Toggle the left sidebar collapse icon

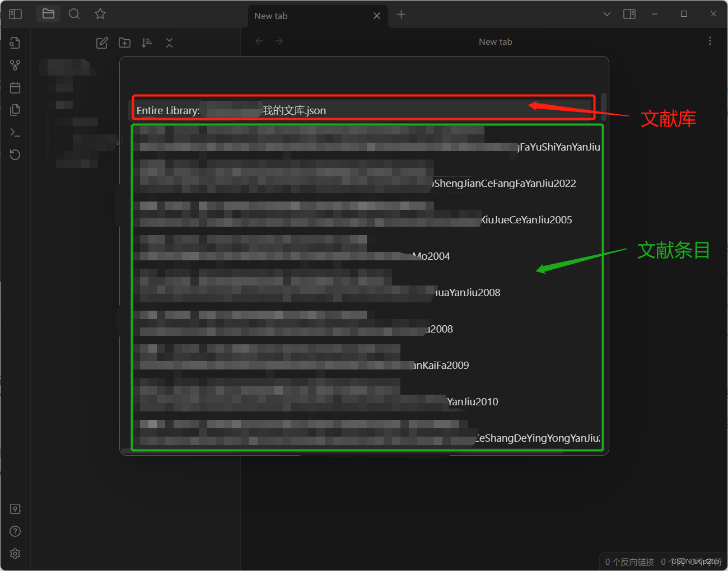[x=15, y=14]
